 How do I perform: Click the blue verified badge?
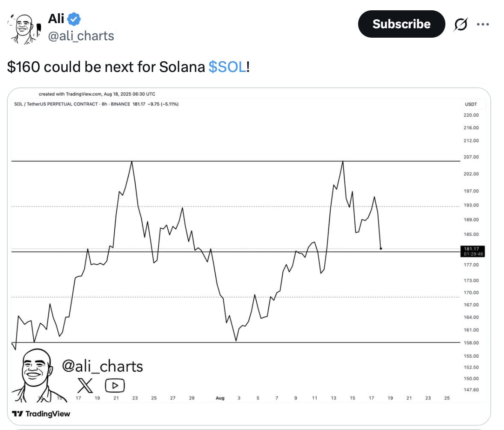[x=74, y=19]
